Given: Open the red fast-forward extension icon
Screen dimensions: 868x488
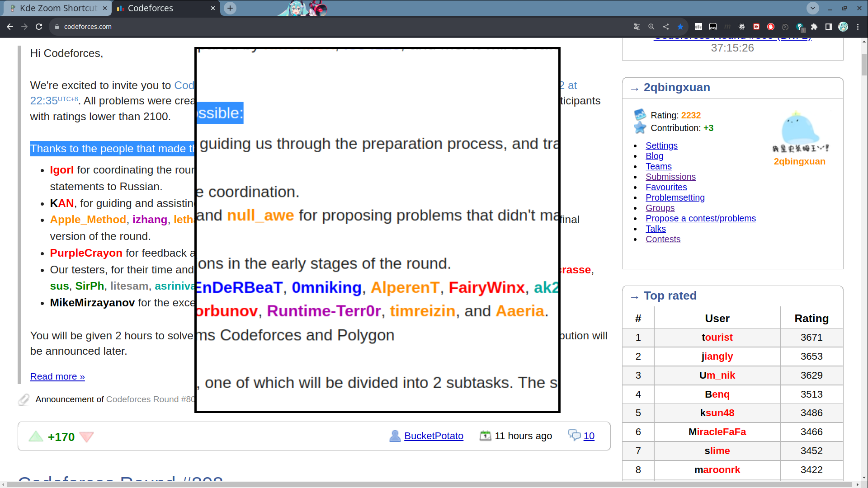Looking at the screenshot, I should [756, 27].
